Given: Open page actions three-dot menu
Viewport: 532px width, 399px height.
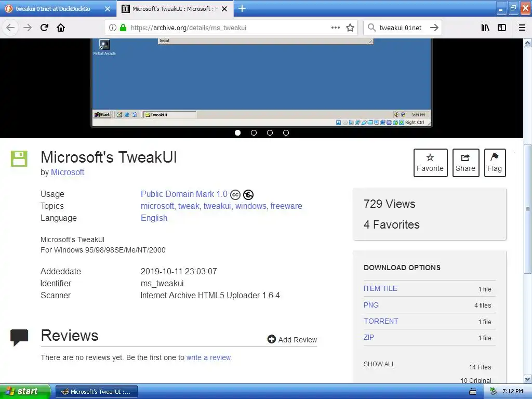Looking at the screenshot, I should 335,28.
